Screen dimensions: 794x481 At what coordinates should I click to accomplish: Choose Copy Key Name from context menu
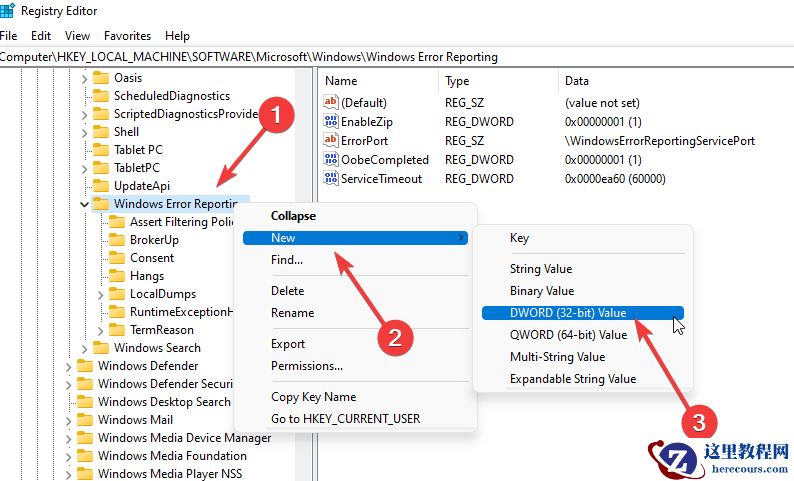click(313, 397)
